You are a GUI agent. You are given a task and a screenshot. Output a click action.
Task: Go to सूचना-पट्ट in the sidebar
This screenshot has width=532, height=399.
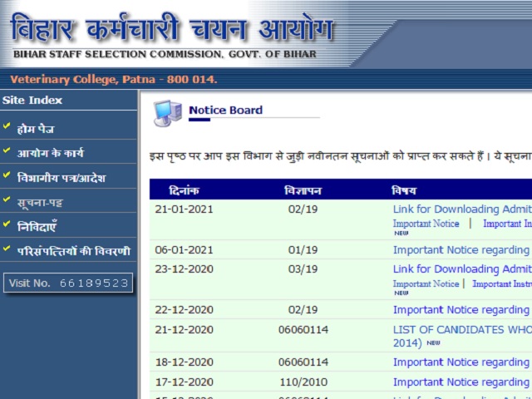40,203
